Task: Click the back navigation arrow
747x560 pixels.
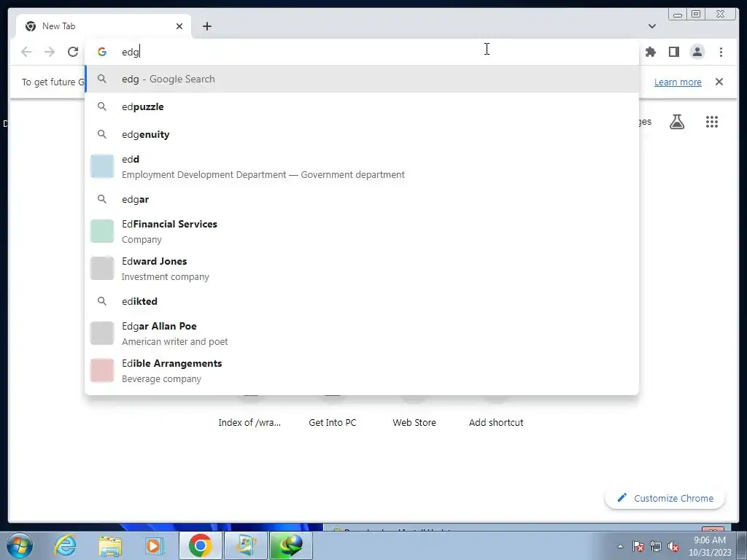Action: pyautogui.click(x=26, y=52)
